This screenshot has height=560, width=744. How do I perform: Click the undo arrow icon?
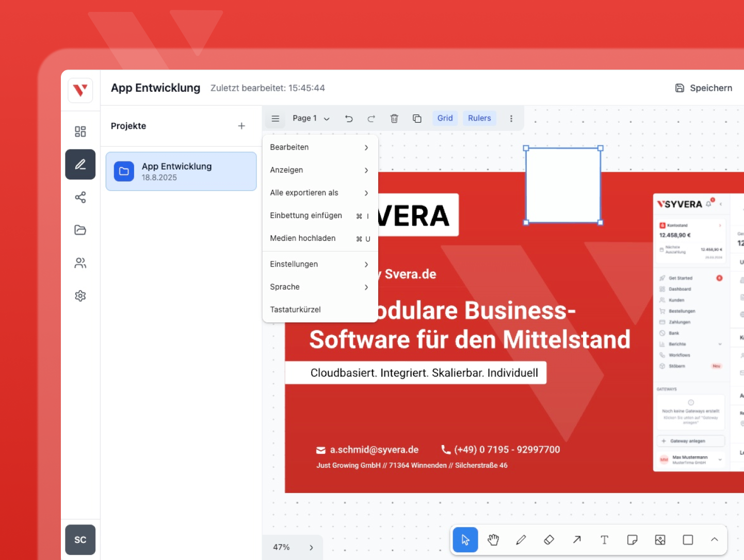point(349,119)
